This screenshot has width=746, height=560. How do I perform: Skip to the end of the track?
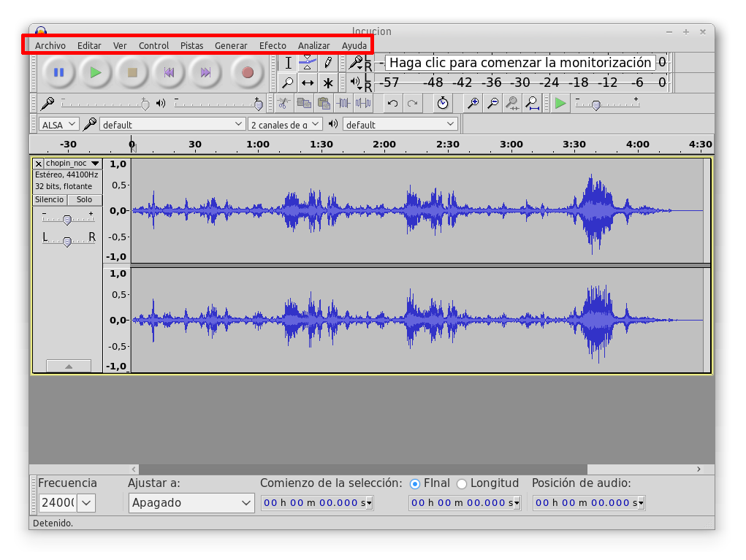pyautogui.click(x=205, y=73)
